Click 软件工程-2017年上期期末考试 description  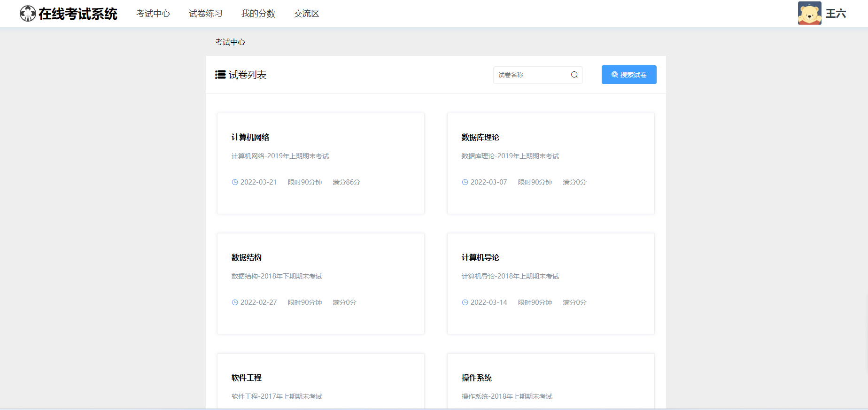pyautogui.click(x=277, y=396)
